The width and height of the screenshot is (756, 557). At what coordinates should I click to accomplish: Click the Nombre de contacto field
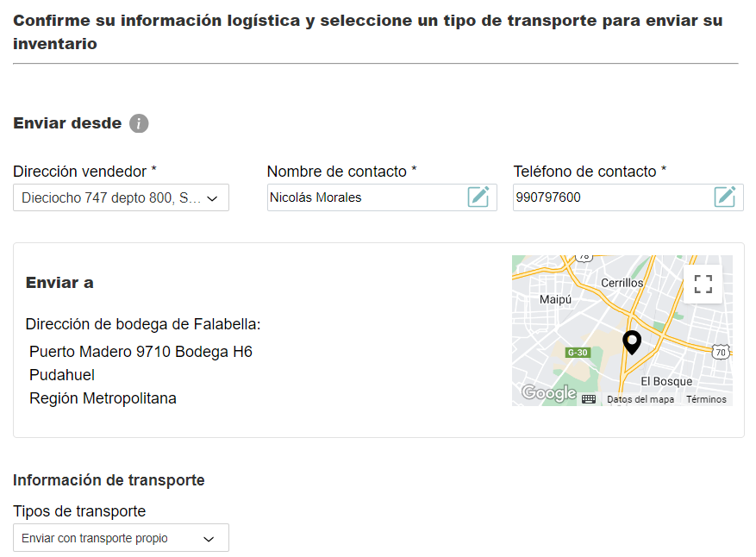click(382, 197)
